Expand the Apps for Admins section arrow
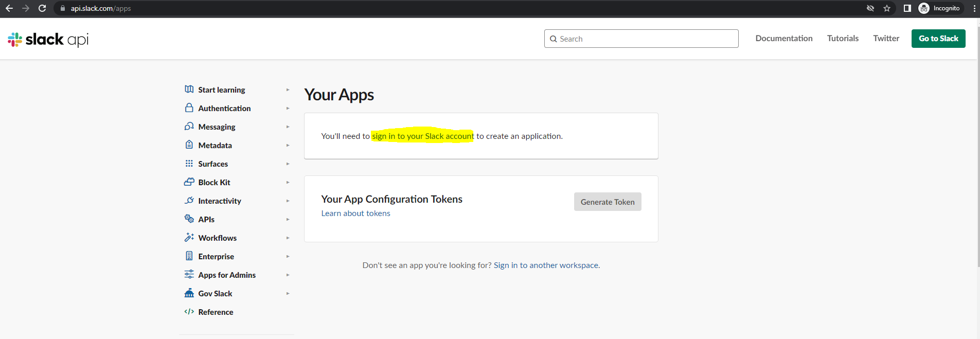The image size is (980, 339). click(x=288, y=275)
